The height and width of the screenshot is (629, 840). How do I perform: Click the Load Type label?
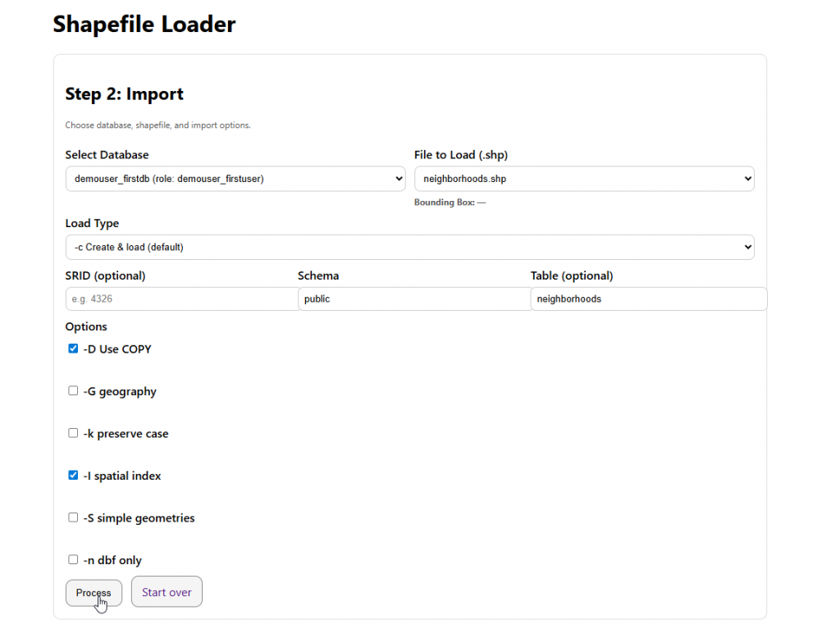(92, 223)
